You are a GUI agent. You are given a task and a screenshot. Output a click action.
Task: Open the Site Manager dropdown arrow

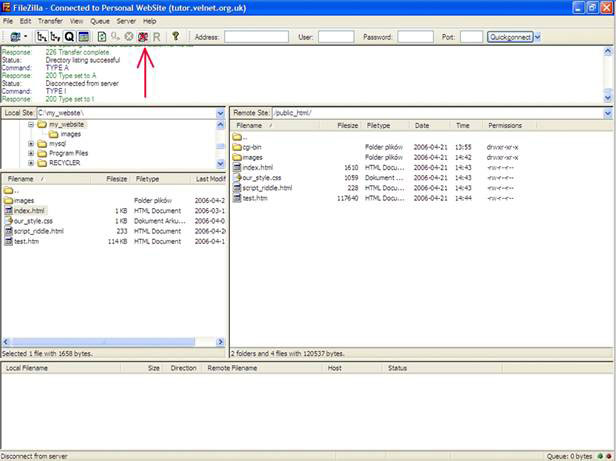26,37
